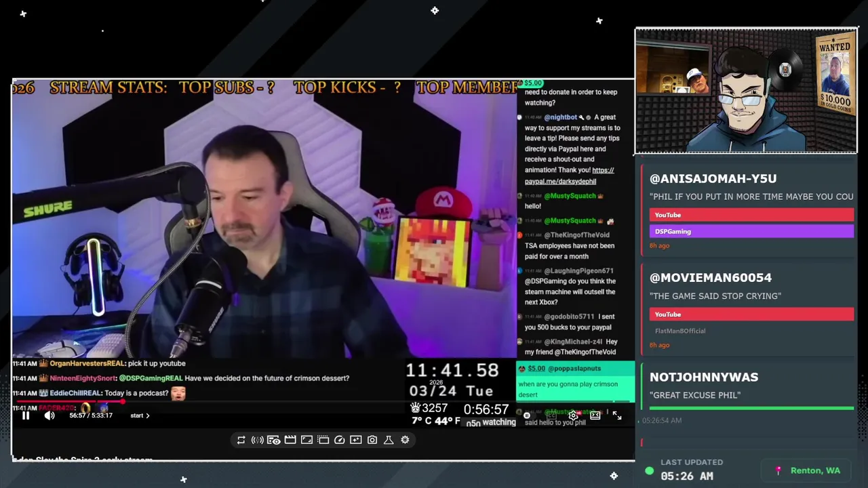Open player settings gear icon

(573, 415)
